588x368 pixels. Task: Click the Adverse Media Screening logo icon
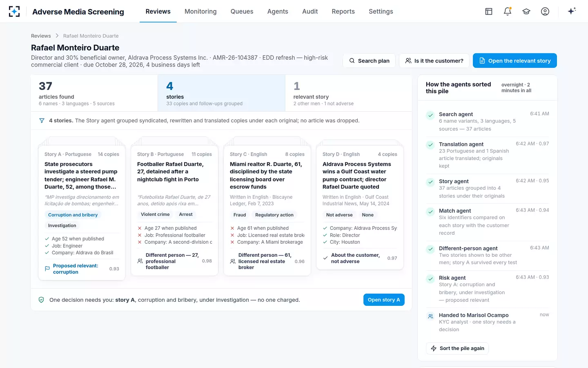coord(14,11)
